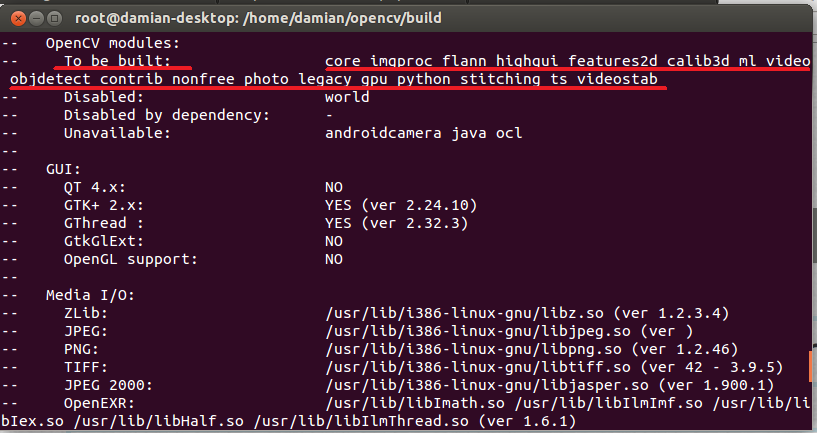This screenshot has width=819, height=433.
Task: Click the 'QT 4.x:' line label
Action: click(x=95, y=188)
